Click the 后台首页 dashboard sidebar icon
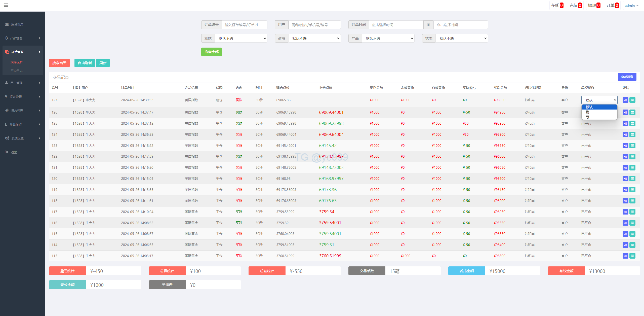 tap(7, 24)
